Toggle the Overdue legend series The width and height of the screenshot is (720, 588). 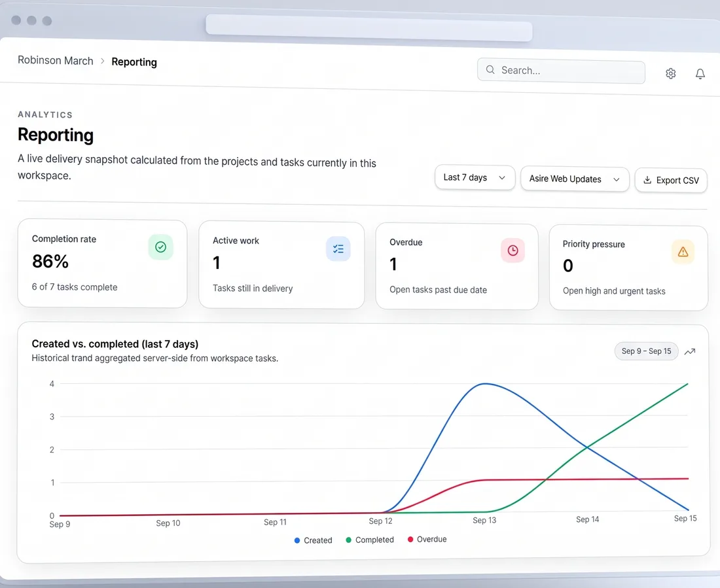(427, 540)
